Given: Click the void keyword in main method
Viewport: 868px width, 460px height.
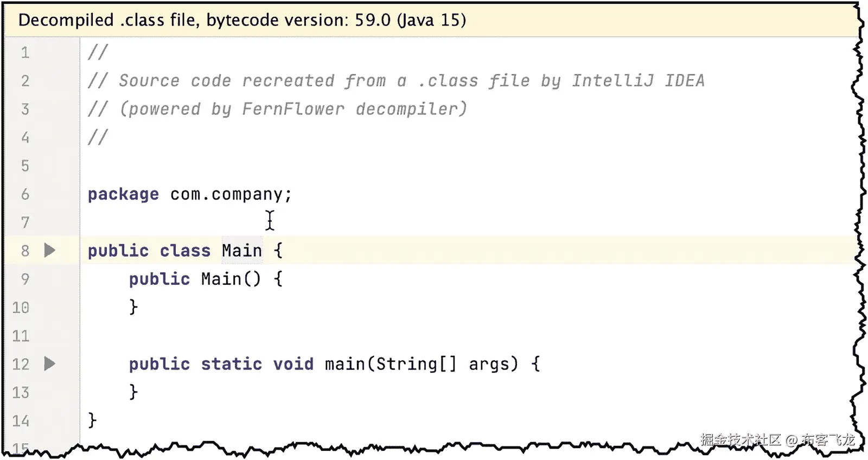Looking at the screenshot, I should tap(293, 364).
